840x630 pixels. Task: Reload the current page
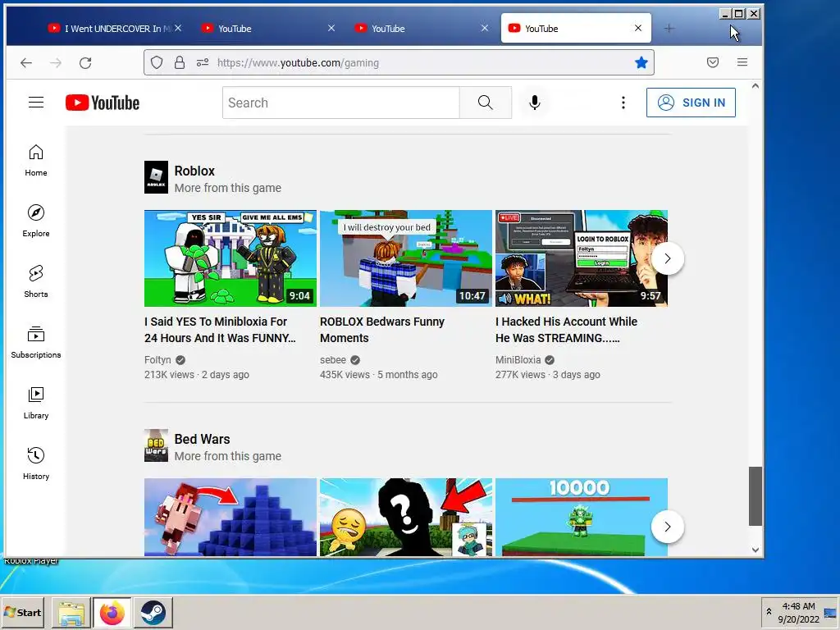(x=85, y=62)
